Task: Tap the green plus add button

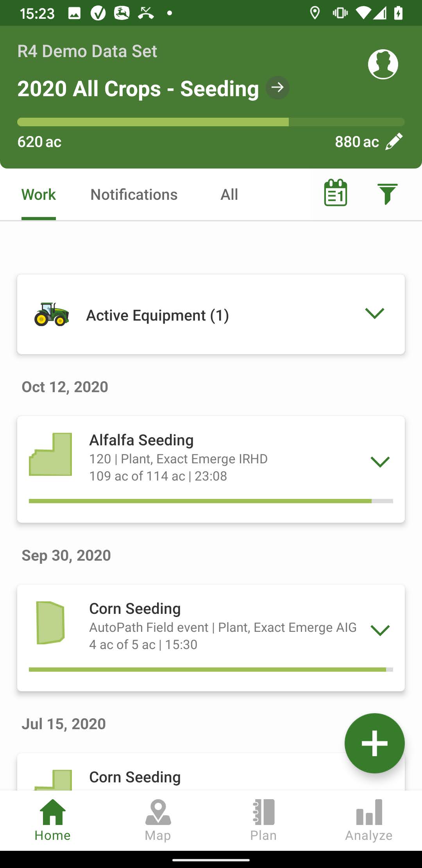Action: point(374,743)
